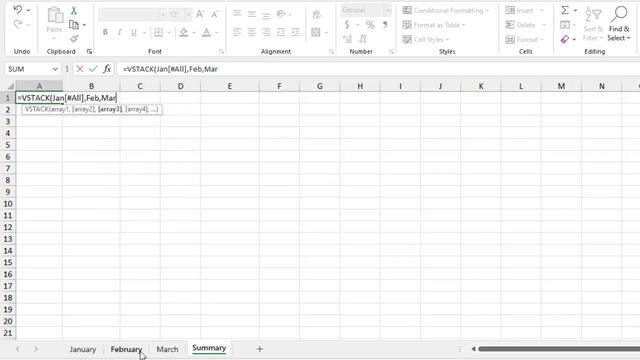Image resolution: width=640 pixels, height=360 pixels.
Task: Select column E header
Action: point(230,86)
